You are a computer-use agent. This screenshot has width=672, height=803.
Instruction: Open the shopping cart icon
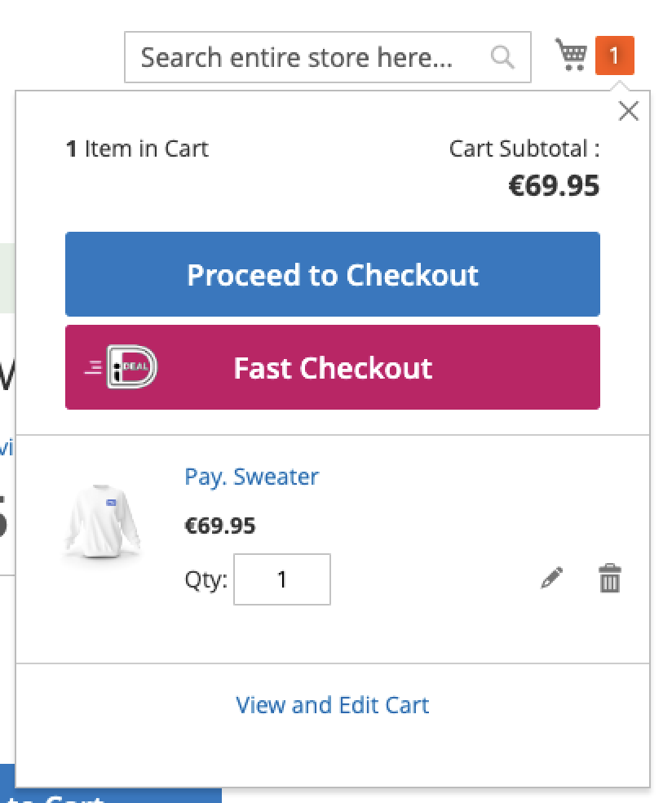coord(571,55)
